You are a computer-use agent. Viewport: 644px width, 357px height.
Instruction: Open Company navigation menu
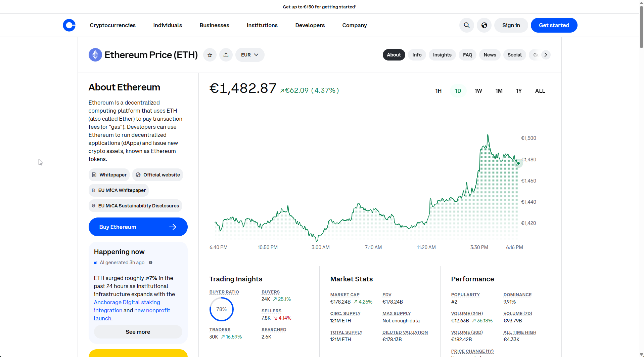pyautogui.click(x=354, y=25)
